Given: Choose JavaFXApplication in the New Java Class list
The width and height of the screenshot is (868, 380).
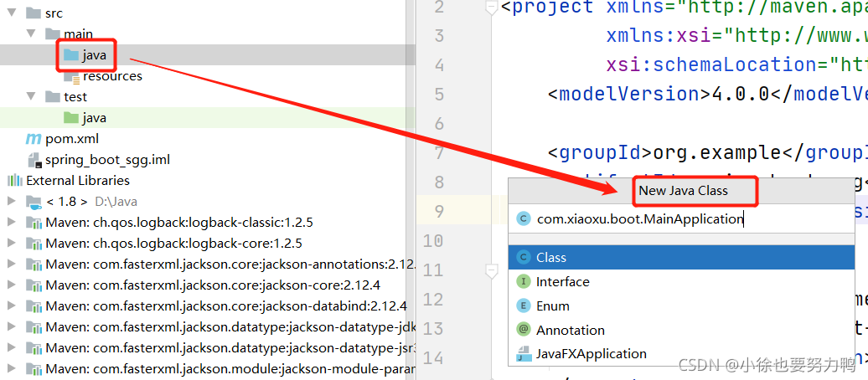Looking at the screenshot, I should [681, 354].
